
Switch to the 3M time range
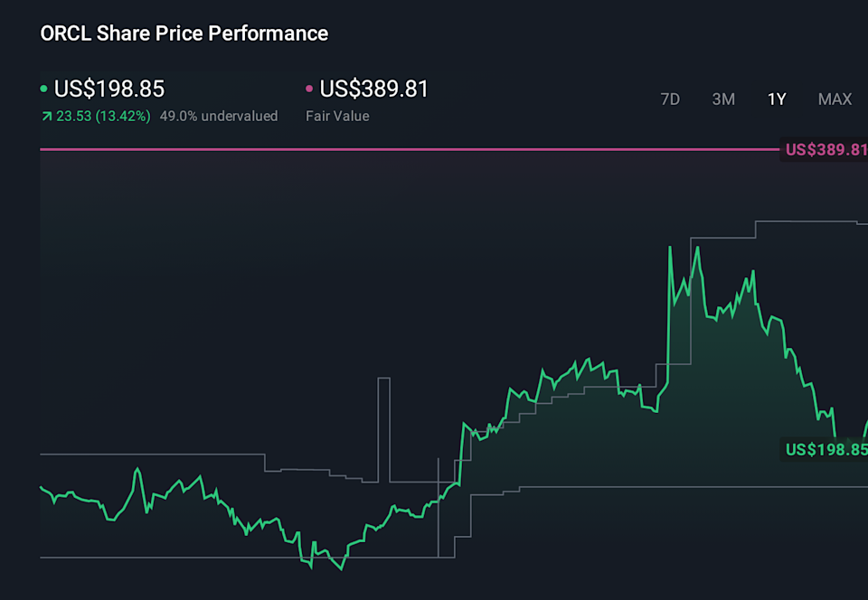click(723, 99)
